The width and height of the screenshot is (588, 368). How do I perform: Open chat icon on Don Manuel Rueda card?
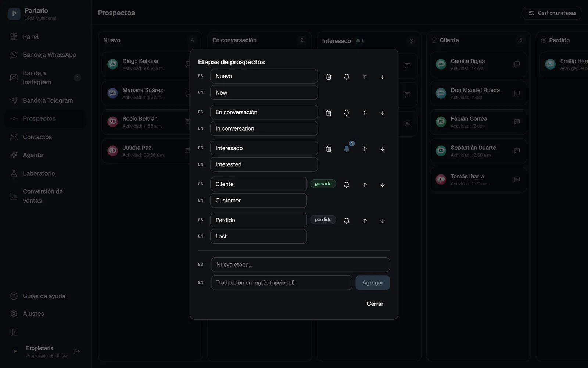517,93
